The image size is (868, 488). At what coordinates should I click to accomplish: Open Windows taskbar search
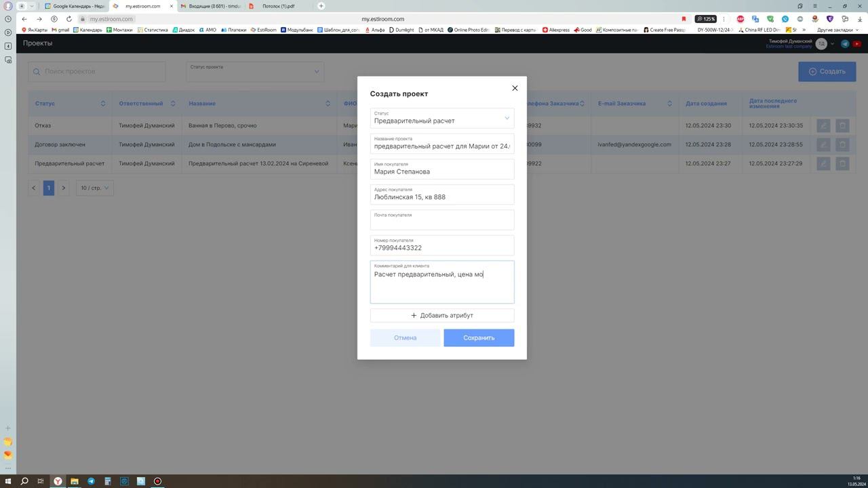pyautogui.click(x=24, y=481)
